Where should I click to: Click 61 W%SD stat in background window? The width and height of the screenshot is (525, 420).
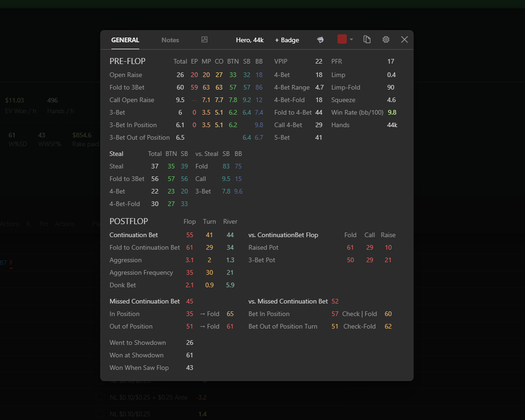(x=12, y=135)
